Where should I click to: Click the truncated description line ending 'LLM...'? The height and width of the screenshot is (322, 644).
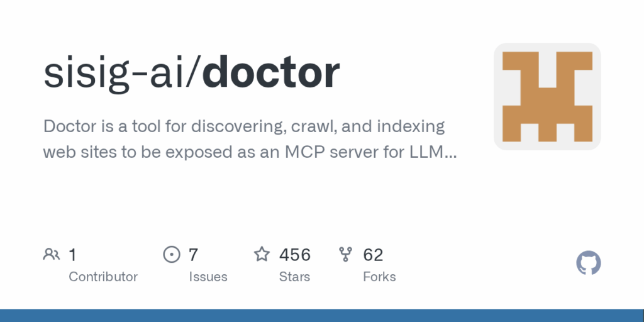coord(250,152)
